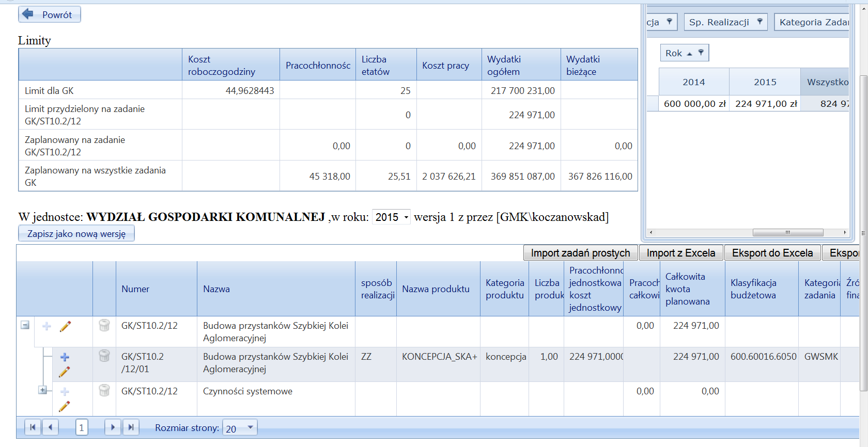Viewport: 868px width, 447px height.
Task: Click the Limit dla GK row label
Action: click(49, 91)
